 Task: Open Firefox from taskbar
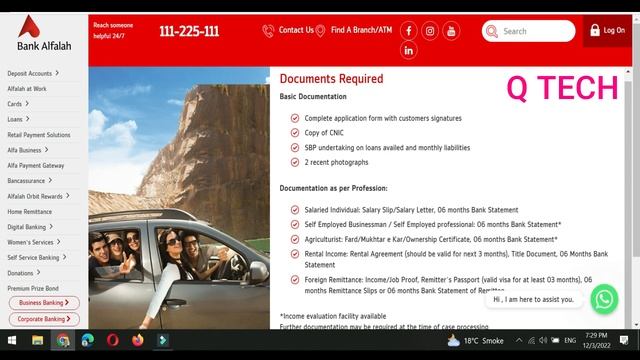pyautogui.click(x=138, y=340)
